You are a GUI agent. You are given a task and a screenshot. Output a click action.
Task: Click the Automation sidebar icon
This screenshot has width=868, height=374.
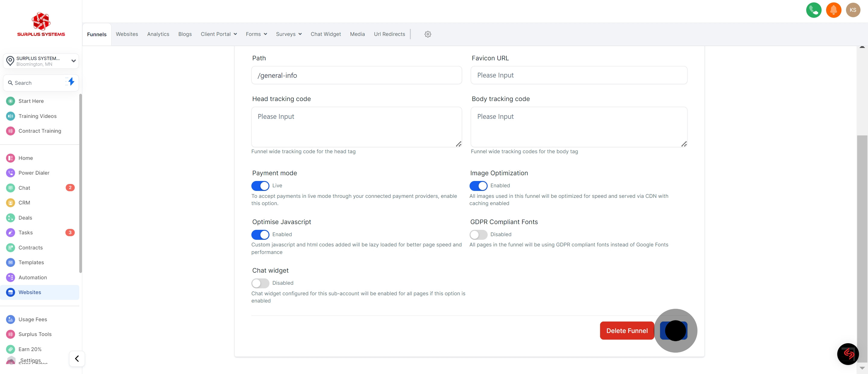[11, 277]
